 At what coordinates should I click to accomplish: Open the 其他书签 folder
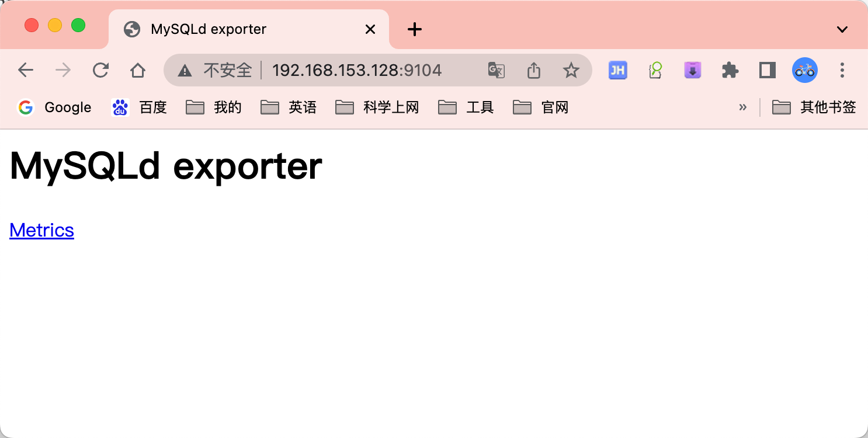point(814,107)
